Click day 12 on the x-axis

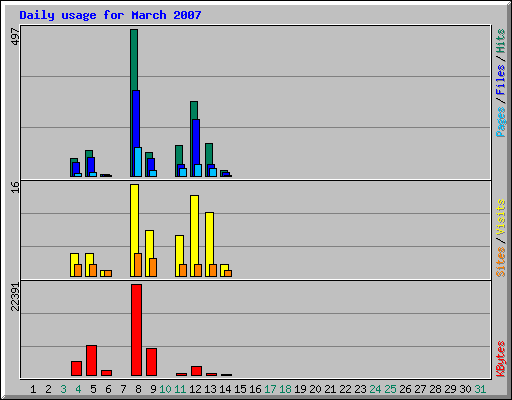(x=195, y=389)
